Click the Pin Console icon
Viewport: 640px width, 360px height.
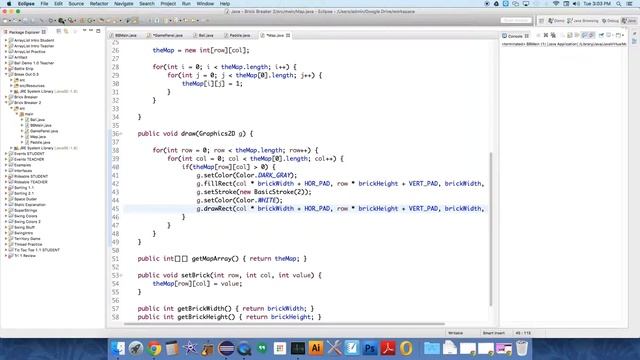601,36
